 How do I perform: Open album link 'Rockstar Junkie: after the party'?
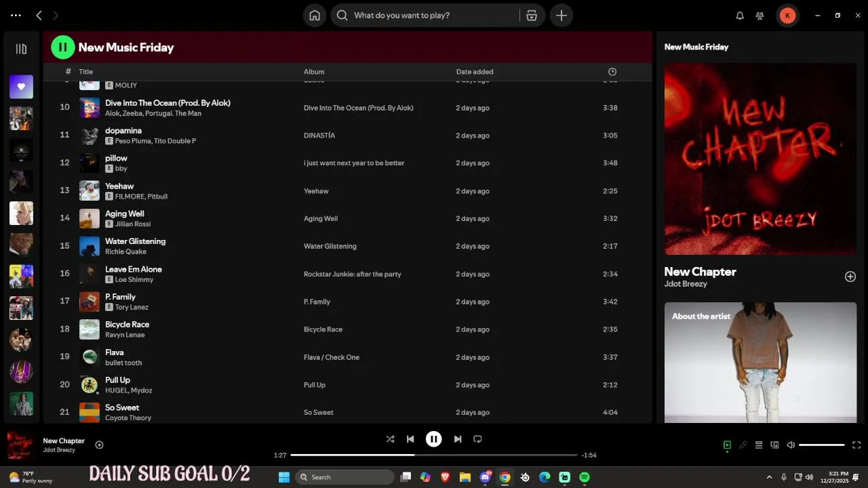click(353, 274)
